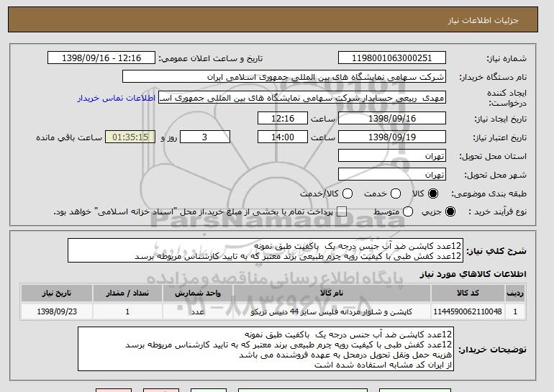Click the جزئیات اطلاعات نیاز header title
The width and height of the screenshot is (554, 392).
(483, 20)
